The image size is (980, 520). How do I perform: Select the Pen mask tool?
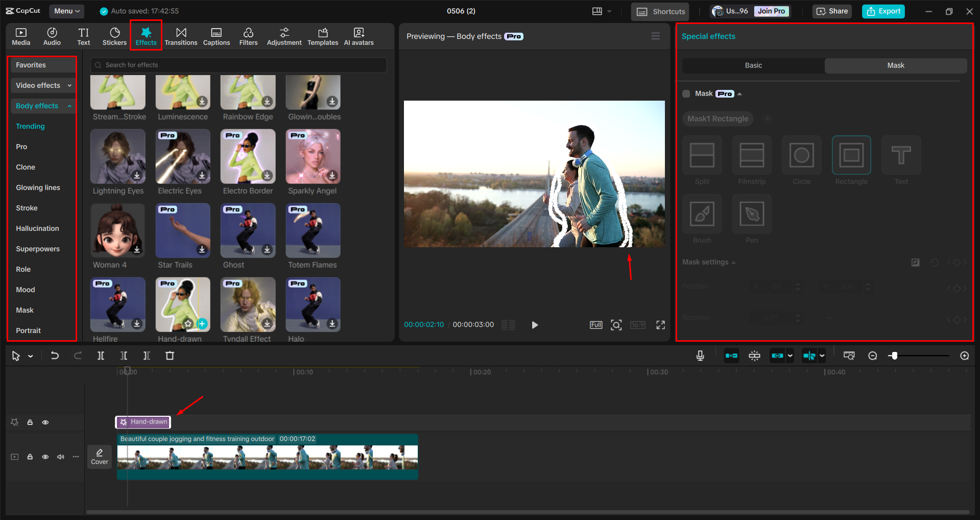[x=751, y=214]
